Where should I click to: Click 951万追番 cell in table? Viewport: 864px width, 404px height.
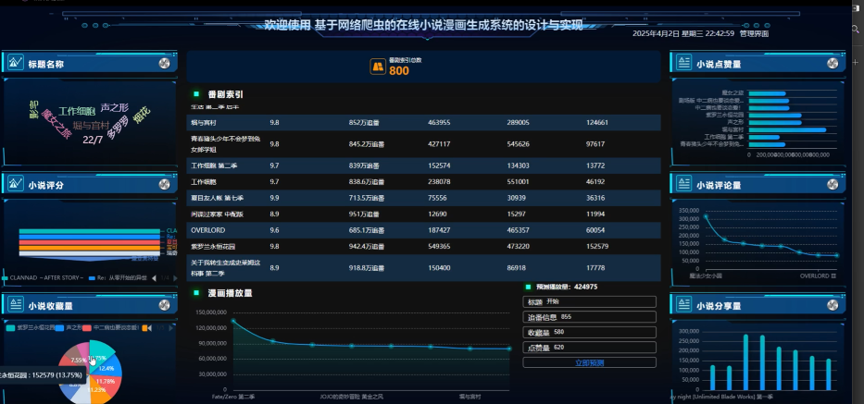[x=364, y=214]
